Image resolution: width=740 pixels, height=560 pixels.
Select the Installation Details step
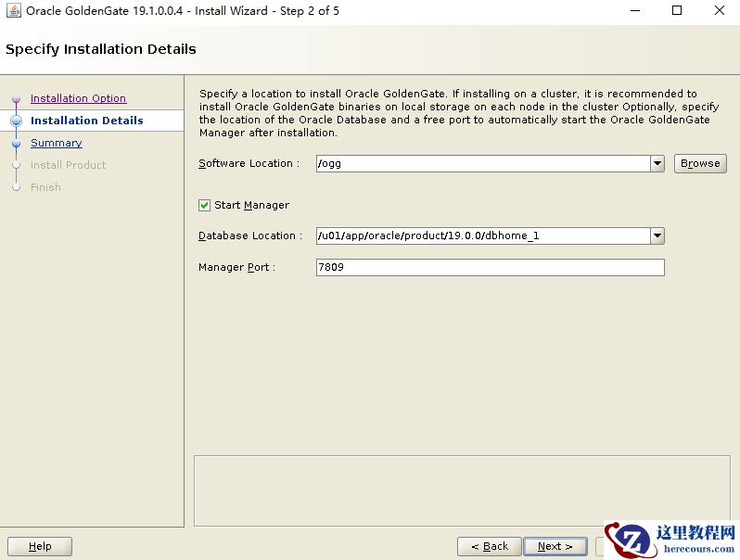pos(87,121)
